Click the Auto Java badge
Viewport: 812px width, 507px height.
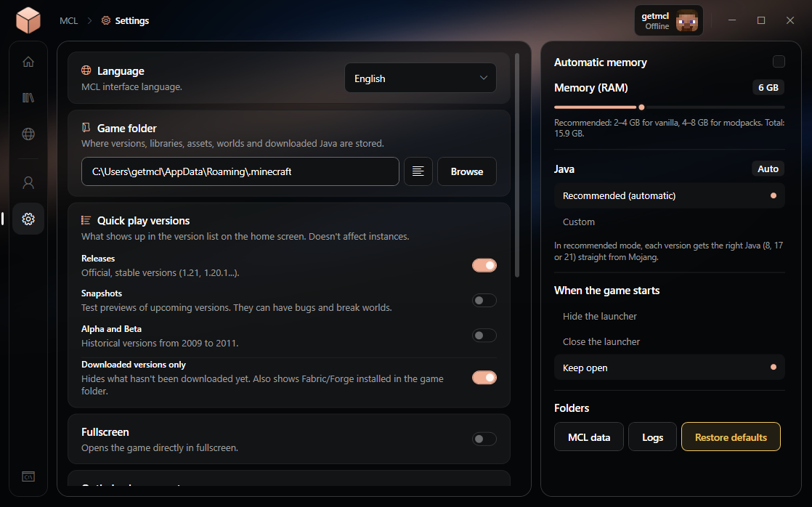(x=768, y=169)
